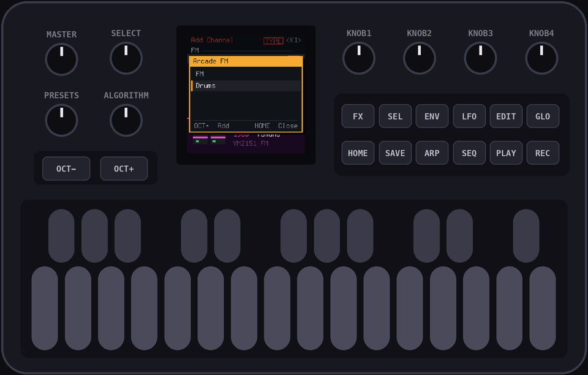588x375 pixels.
Task: Hit the SAVE button
Action: click(x=395, y=153)
